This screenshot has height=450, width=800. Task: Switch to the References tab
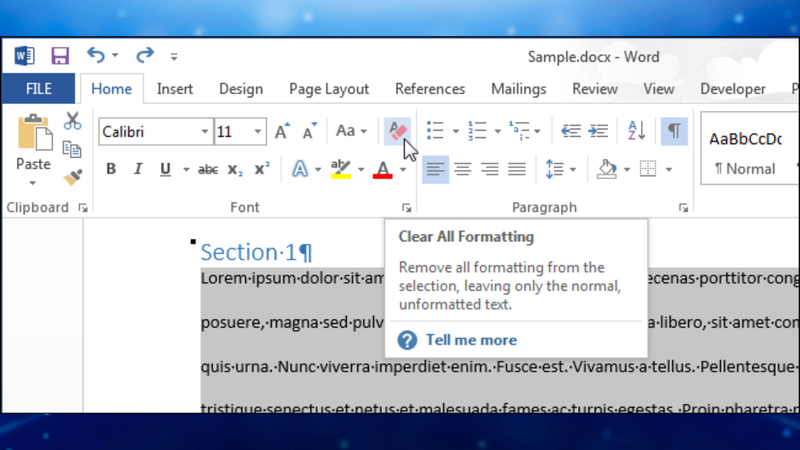pyautogui.click(x=430, y=89)
